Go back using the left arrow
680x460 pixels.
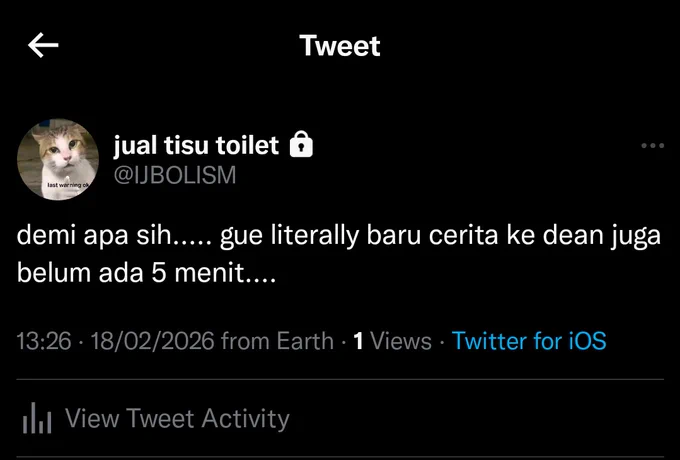43,45
